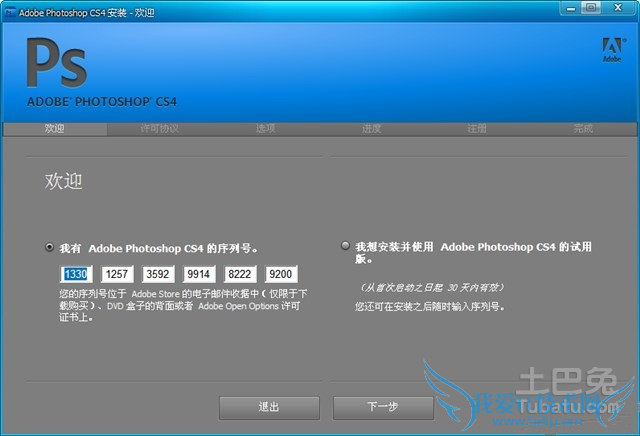Minimize the installer window

click(x=571, y=8)
